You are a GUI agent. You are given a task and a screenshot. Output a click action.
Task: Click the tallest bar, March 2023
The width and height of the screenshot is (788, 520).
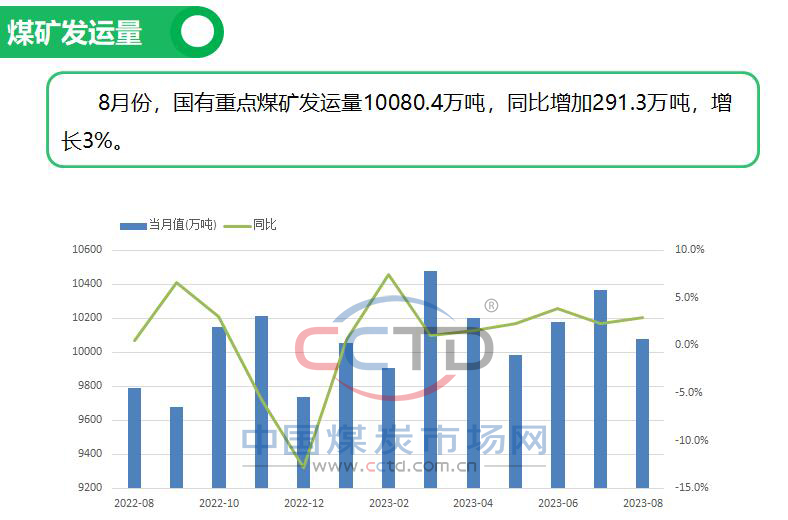click(x=430, y=380)
